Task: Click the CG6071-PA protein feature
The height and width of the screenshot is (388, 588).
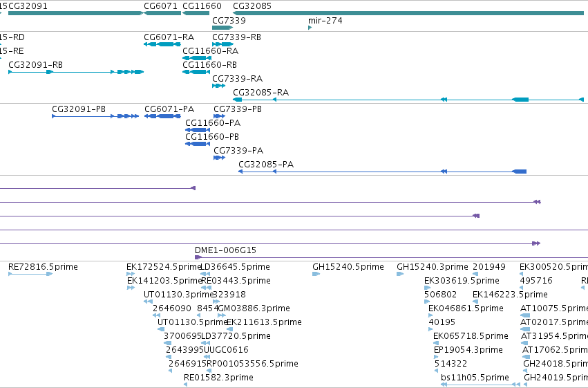Action: [162, 116]
